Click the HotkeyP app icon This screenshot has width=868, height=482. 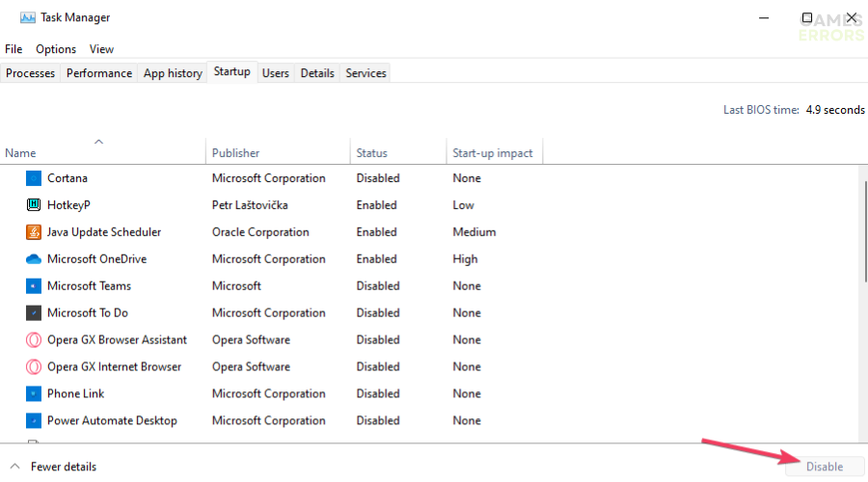[x=34, y=205]
